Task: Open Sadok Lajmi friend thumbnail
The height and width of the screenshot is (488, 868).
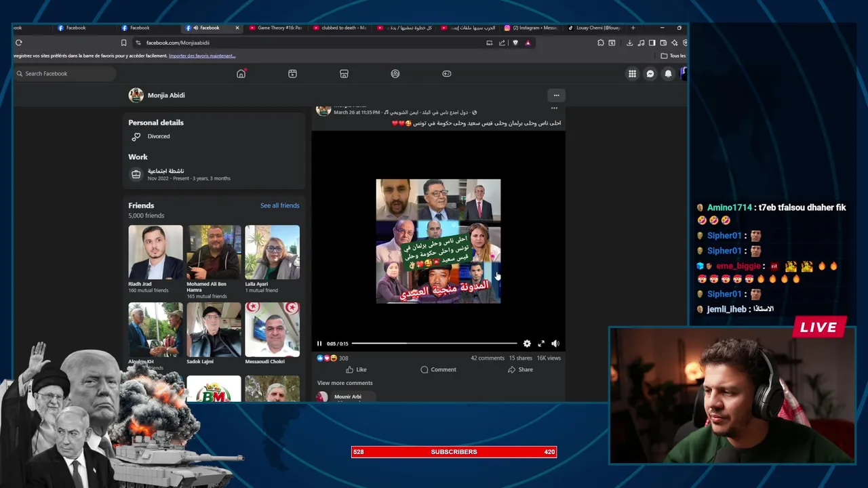Action: [214, 329]
